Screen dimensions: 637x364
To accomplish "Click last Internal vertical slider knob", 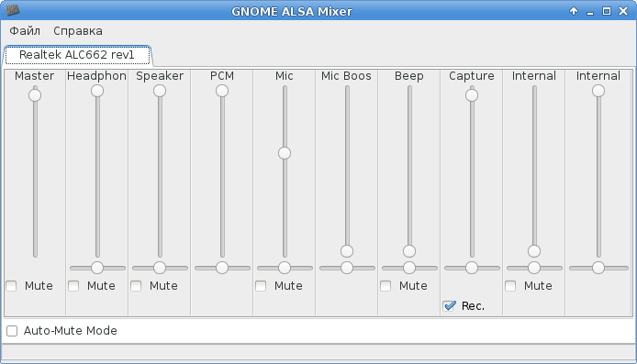I will [x=598, y=91].
